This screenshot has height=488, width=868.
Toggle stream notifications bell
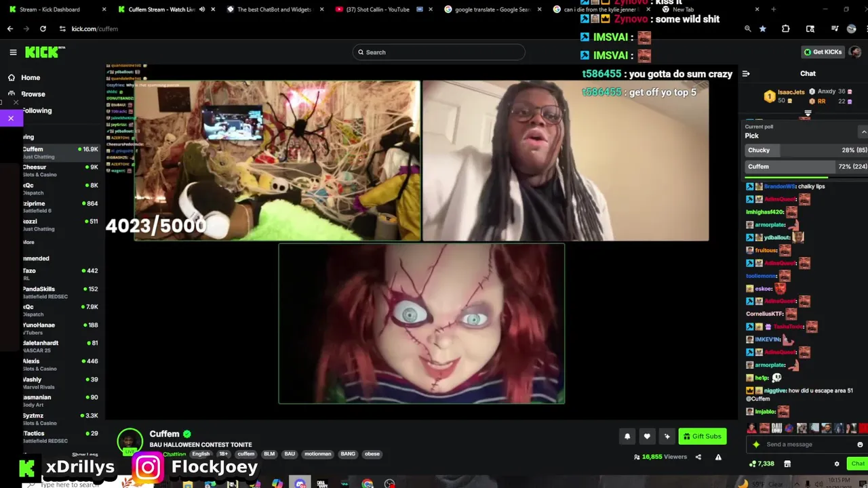click(627, 436)
